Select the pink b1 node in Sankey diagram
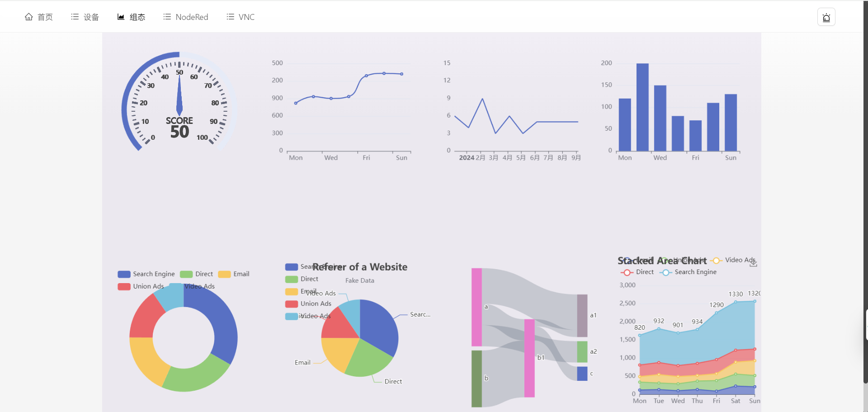The height and width of the screenshot is (412, 868). coord(529,358)
